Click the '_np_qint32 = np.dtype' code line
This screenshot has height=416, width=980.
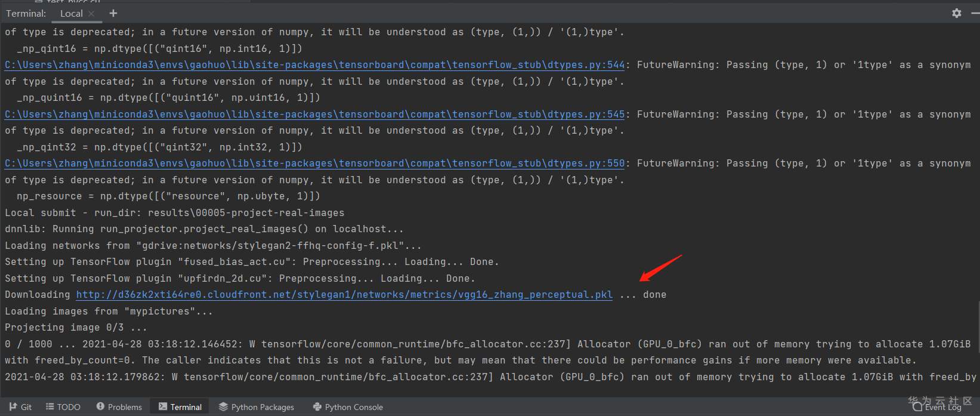click(160, 147)
